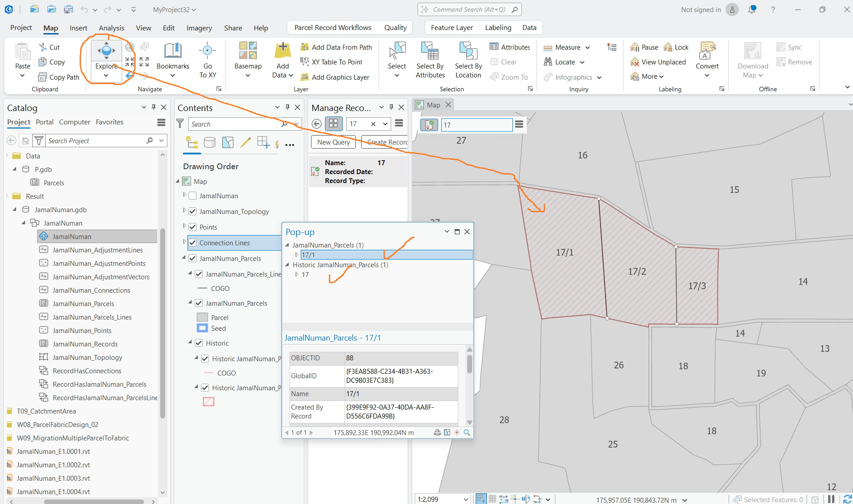Click the Search Project input field

click(x=96, y=141)
